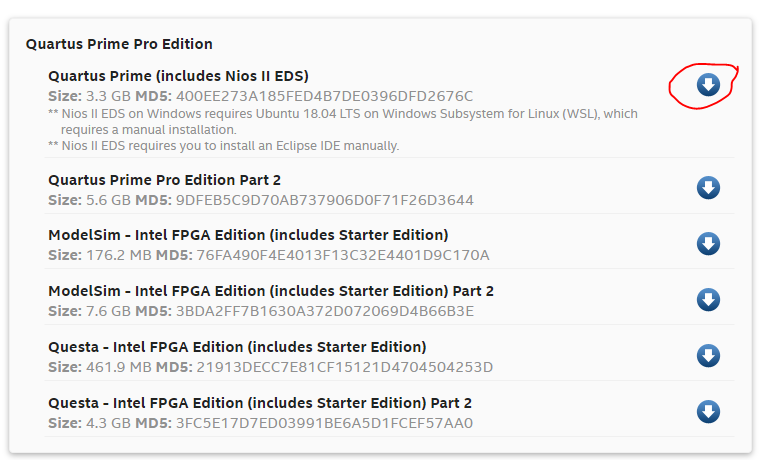Viewport: 764px width, 460px height.
Task: Click the Questa (includes Starter Edition) title without Part 2
Action: point(237,347)
